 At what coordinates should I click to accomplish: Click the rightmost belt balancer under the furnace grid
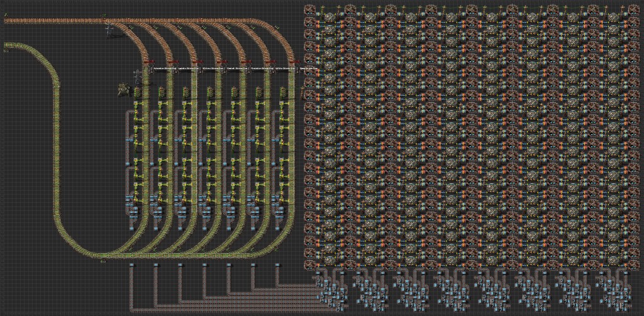coord(613,291)
